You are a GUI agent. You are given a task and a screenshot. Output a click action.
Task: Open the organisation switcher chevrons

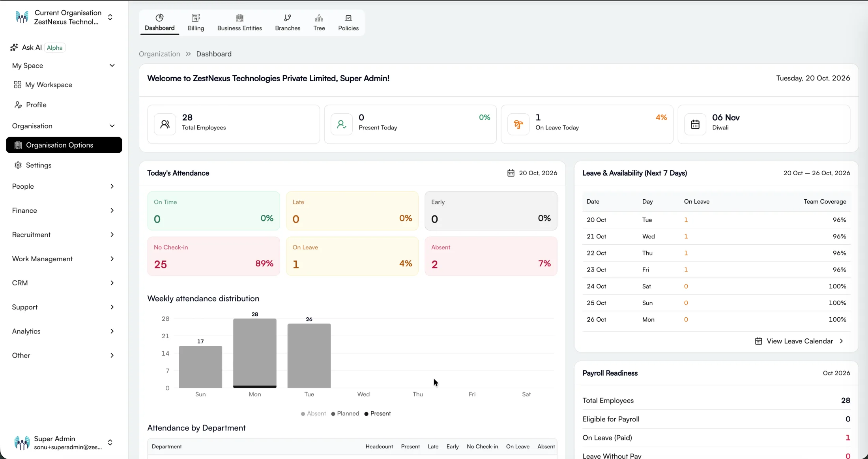point(110,17)
